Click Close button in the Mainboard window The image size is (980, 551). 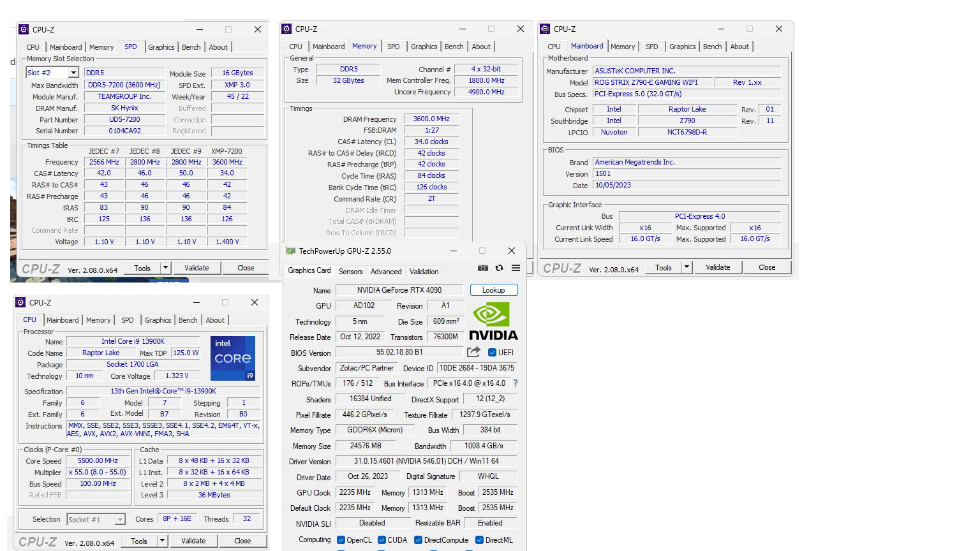pos(767,267)
